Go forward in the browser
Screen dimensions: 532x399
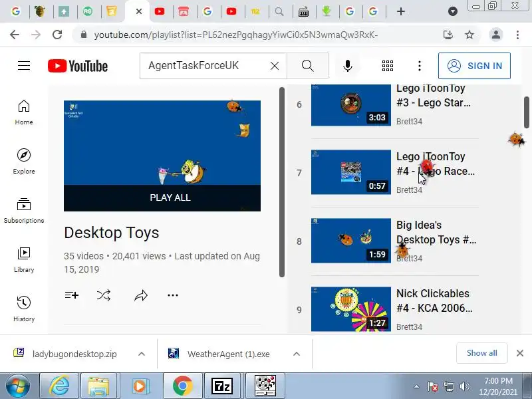pos(36,35)
